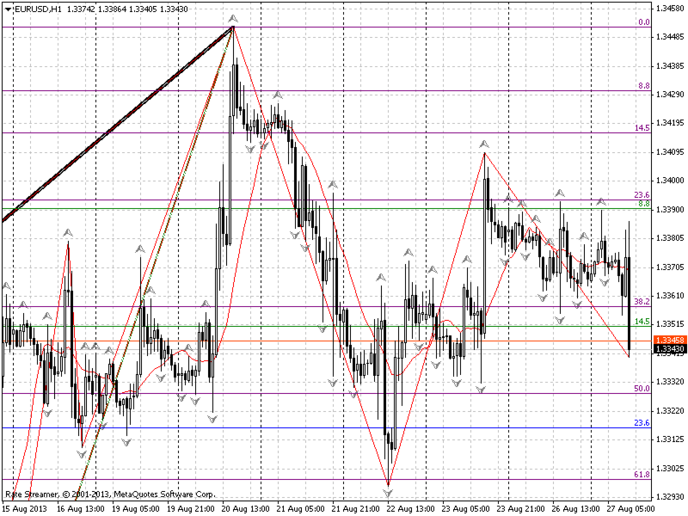Click price scale value 1.34385
This screenshot has height=516, width=688.
pos(670,66)
